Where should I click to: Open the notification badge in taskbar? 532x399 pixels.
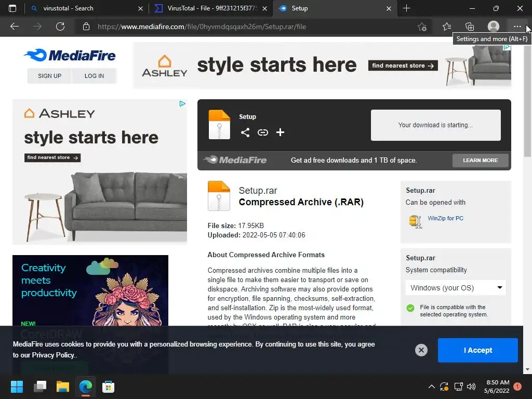click(x=517, y=387)
